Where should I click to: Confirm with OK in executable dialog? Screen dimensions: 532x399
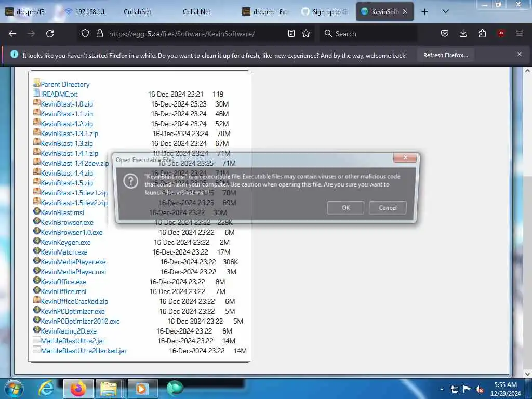tap(345, 208)
